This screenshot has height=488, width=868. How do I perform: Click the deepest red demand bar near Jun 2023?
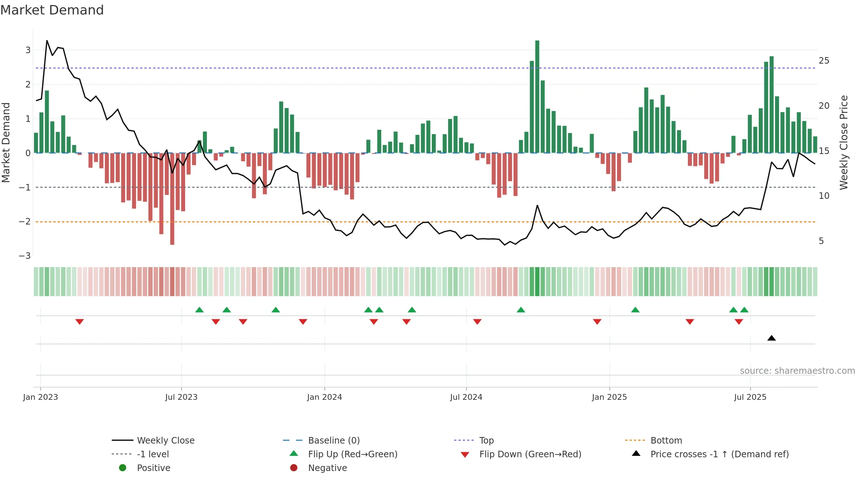click(x=172, y=199)
